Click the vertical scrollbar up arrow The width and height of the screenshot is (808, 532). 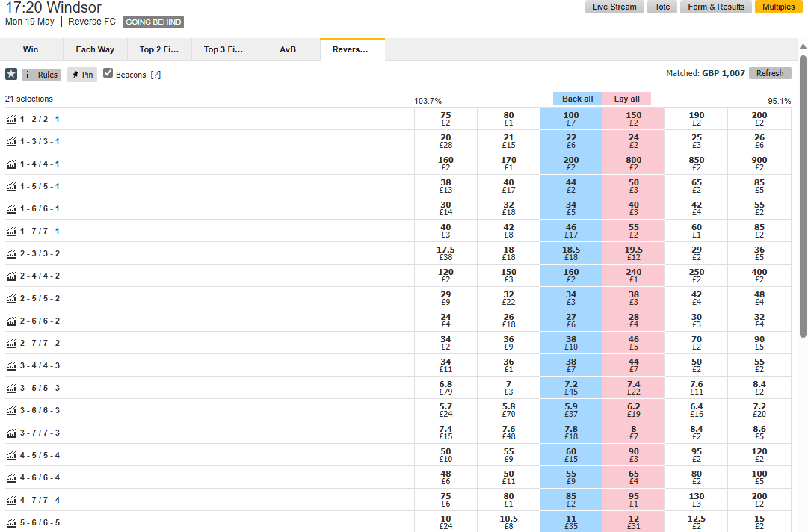pyautogui.click(x=803, y=47)
